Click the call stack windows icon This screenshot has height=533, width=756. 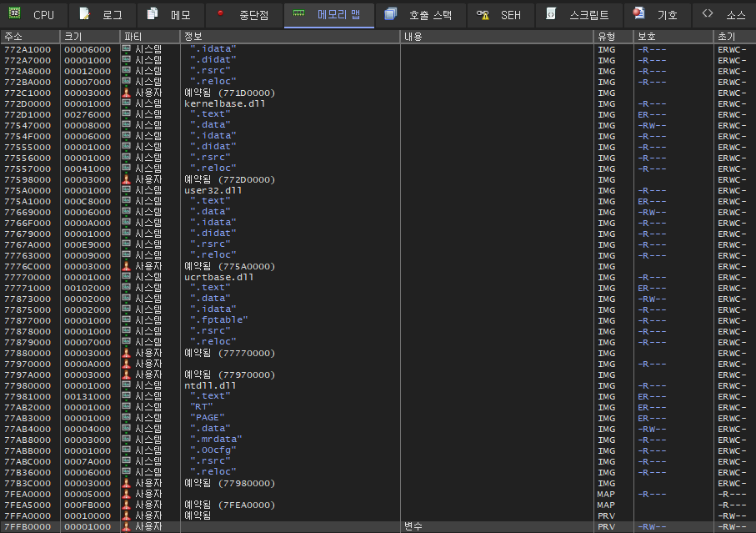[x=391, y=13]
